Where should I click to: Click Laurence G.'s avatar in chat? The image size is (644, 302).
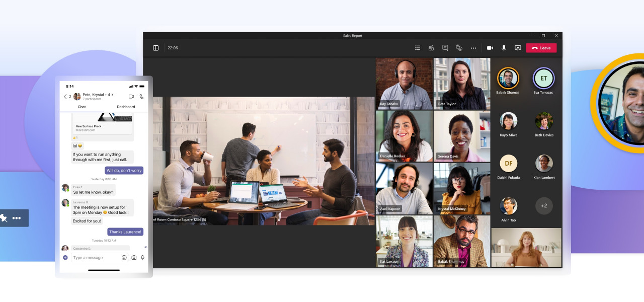[65, 203]
